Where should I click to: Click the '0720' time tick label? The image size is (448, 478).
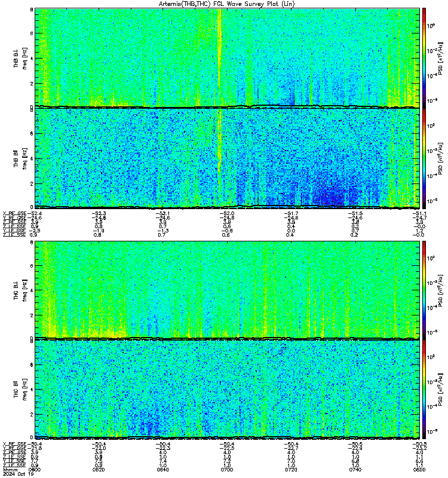coord(291,470)
